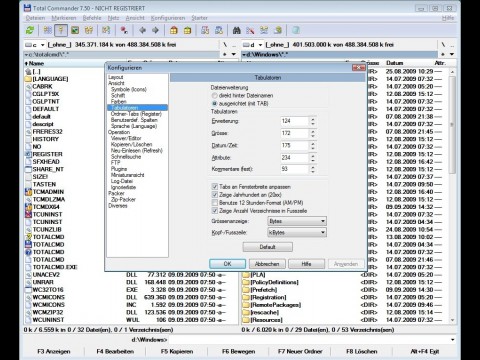Screen dimensions: 480x360
Task: Select 'Ordner-Tabs (Register)' in the settings tree
Action: tap(136, 114)
